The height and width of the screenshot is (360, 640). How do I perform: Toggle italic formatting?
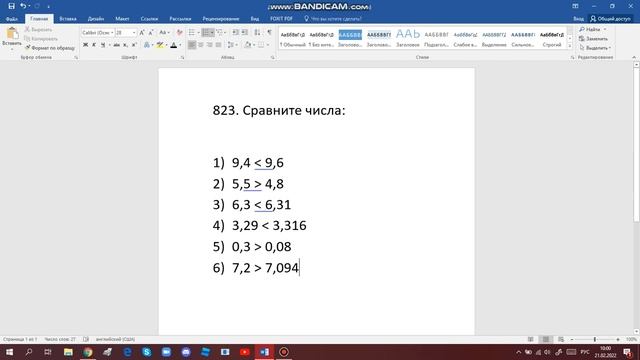pos(94,45)
